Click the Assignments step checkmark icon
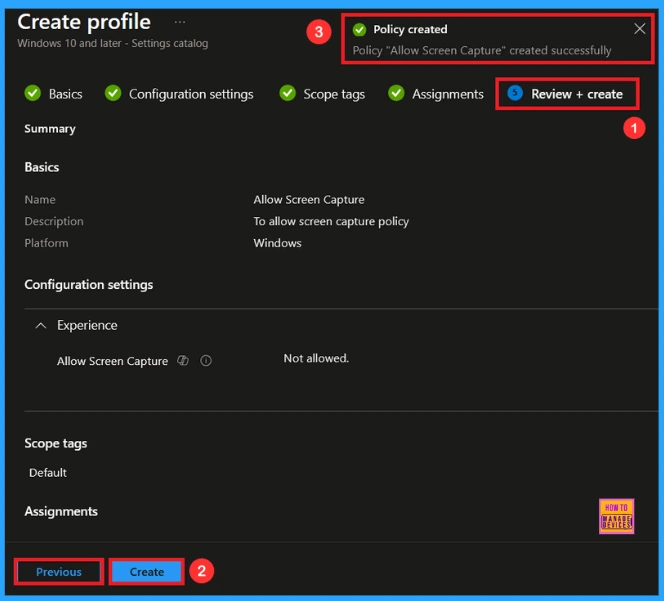 [x=396, y=93]
